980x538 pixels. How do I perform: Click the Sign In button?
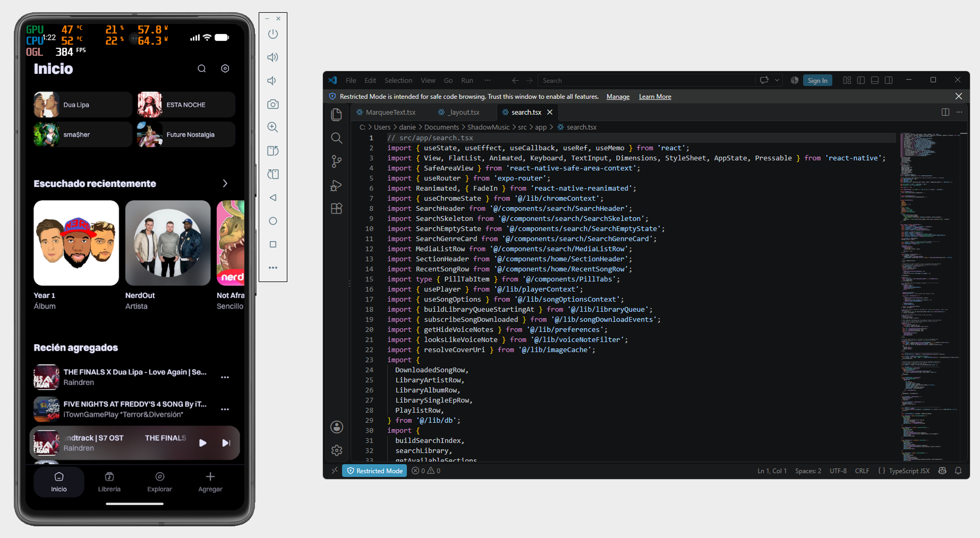click(817, 80)
